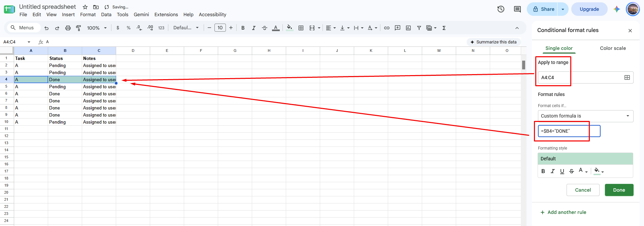Open the Insert menu
Screen dimensions: 644x226
(x=68, y=14)
